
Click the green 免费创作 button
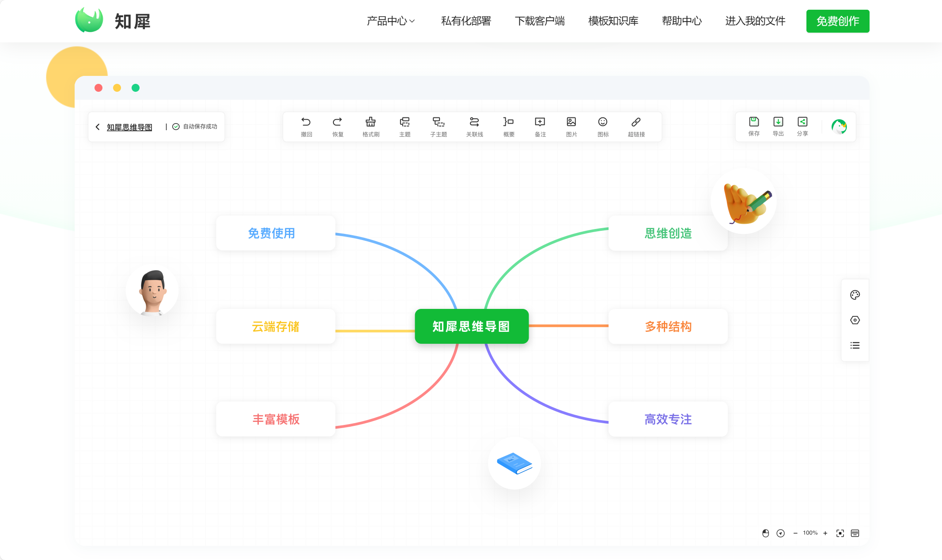tap(838, 21)
